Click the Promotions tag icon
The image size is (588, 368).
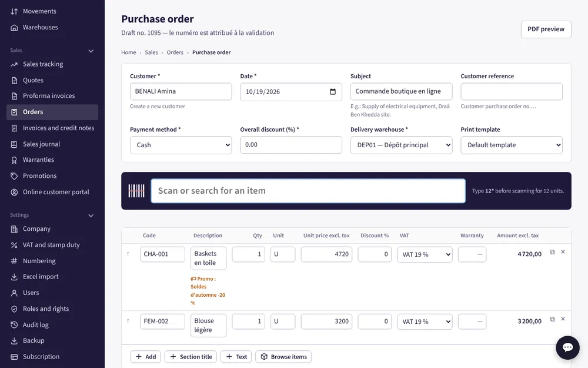tap(14, 176)
